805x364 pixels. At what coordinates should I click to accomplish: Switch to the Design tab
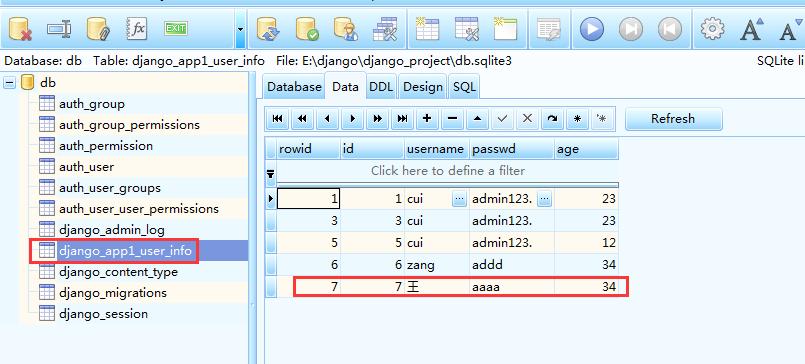pos(423,86)
